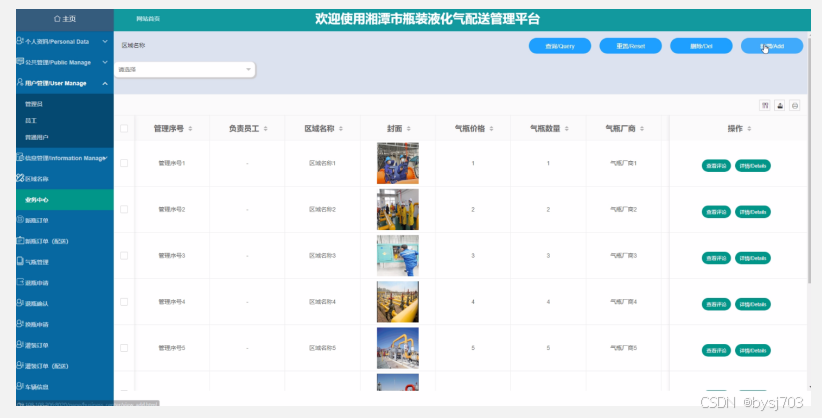Collapse the User Manage menu chevron

[105, 83]
